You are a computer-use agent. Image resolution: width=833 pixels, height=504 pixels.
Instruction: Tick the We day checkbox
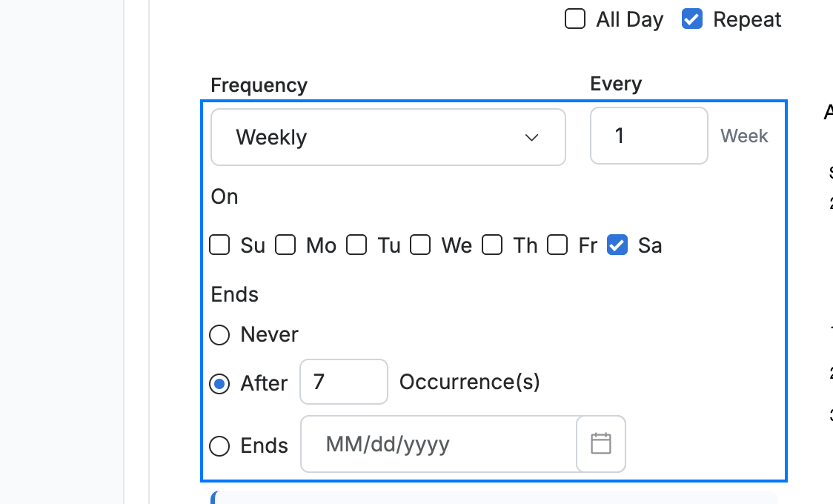tap(420, 245)
